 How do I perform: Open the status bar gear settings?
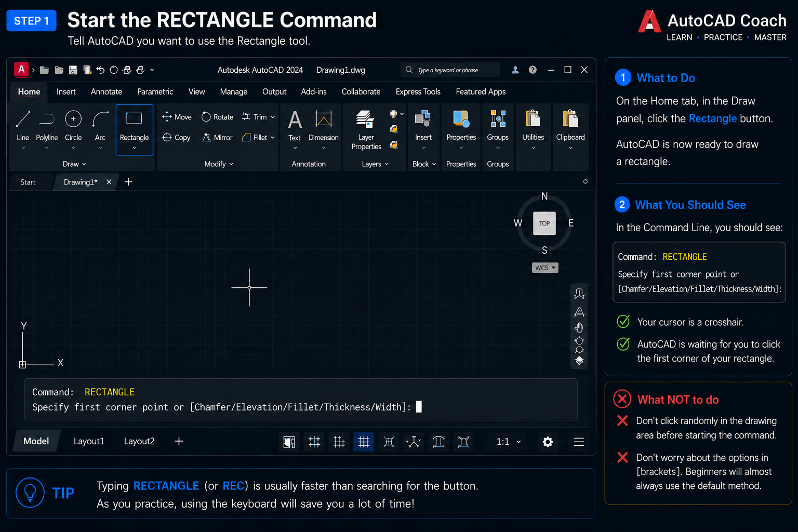click(548, 442)
